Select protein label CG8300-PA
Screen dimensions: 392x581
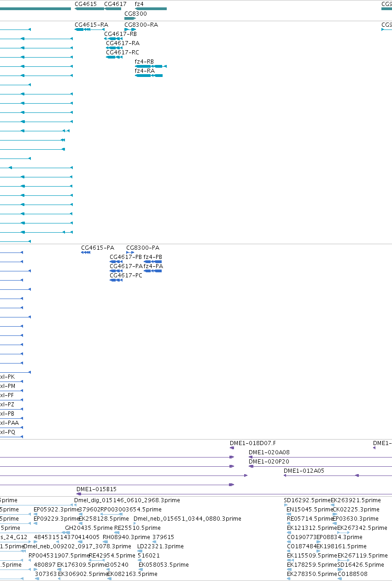tap(143, 248)
